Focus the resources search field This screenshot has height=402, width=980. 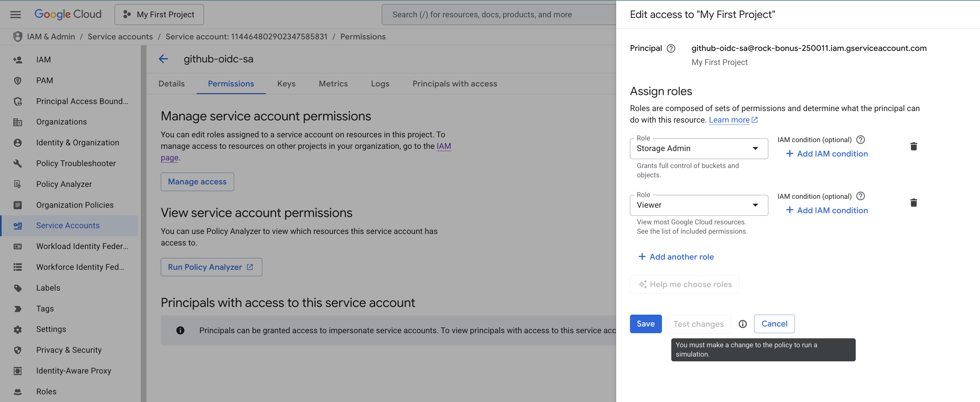click(x=499, y=14)
